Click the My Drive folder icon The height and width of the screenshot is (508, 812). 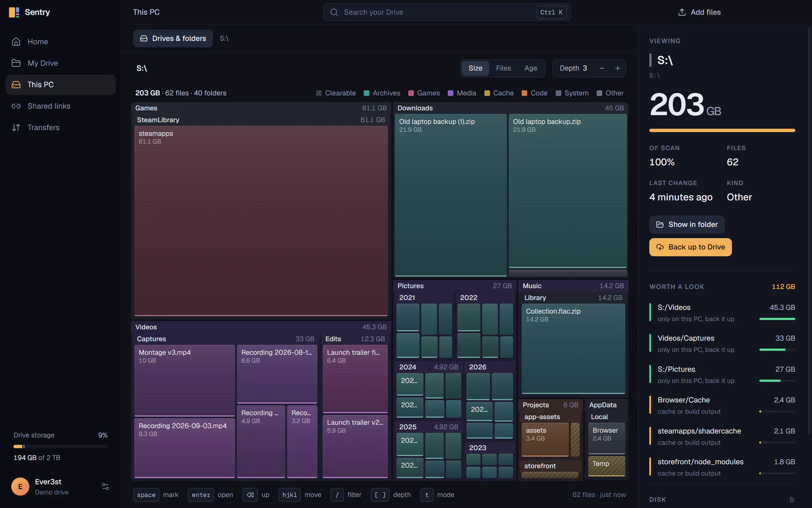[x=16, y=63]
